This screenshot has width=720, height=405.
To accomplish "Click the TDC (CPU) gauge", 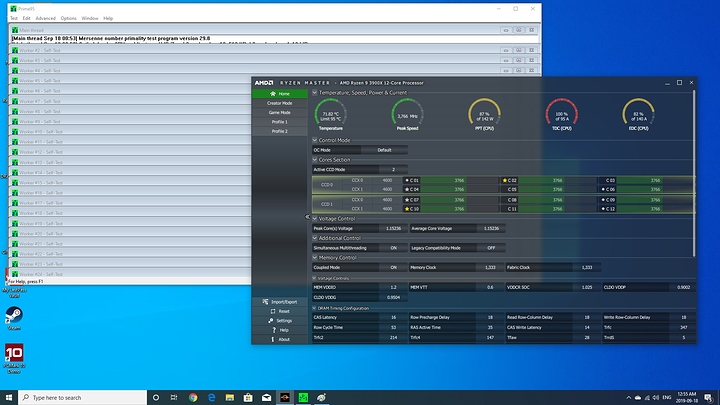I will click(562, 114).
